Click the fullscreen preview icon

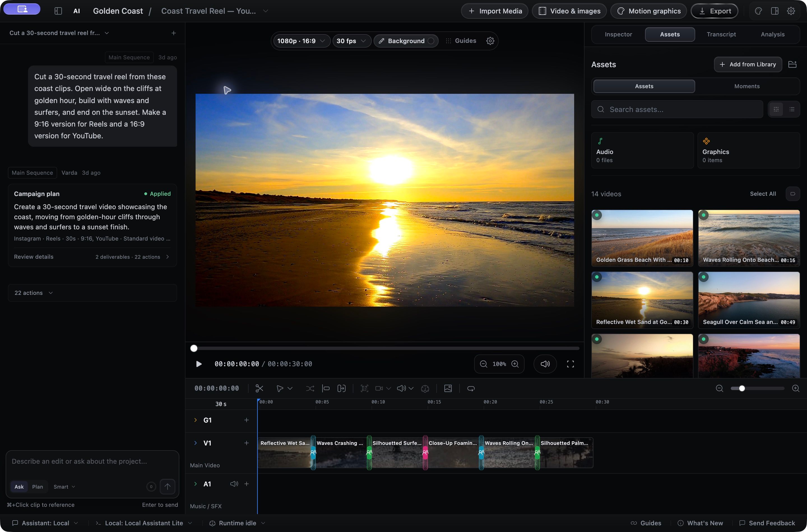point(571,364)
